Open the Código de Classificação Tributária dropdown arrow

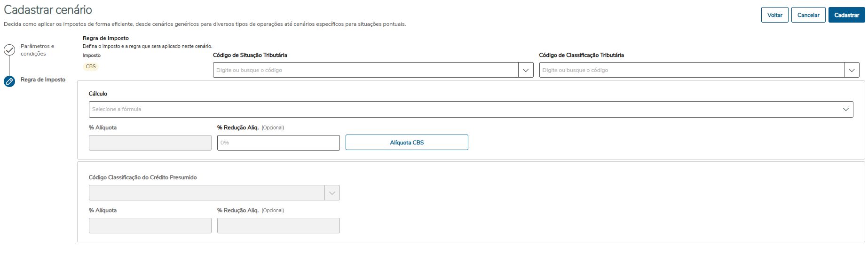click(x=852, y=70)
